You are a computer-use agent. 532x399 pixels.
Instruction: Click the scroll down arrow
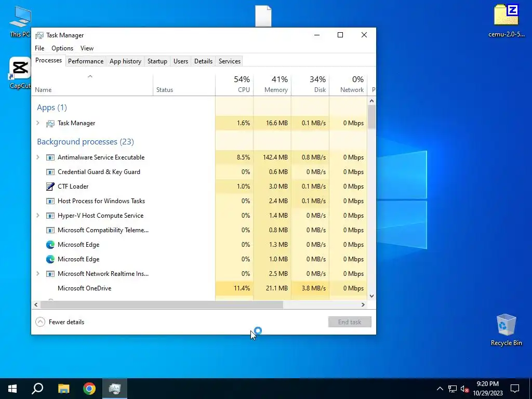(371, 296)
